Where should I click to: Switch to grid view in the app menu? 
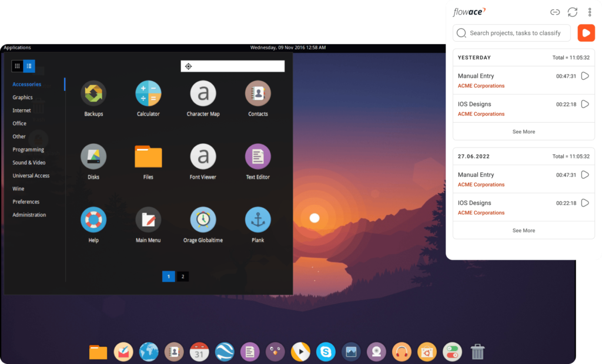17,66
